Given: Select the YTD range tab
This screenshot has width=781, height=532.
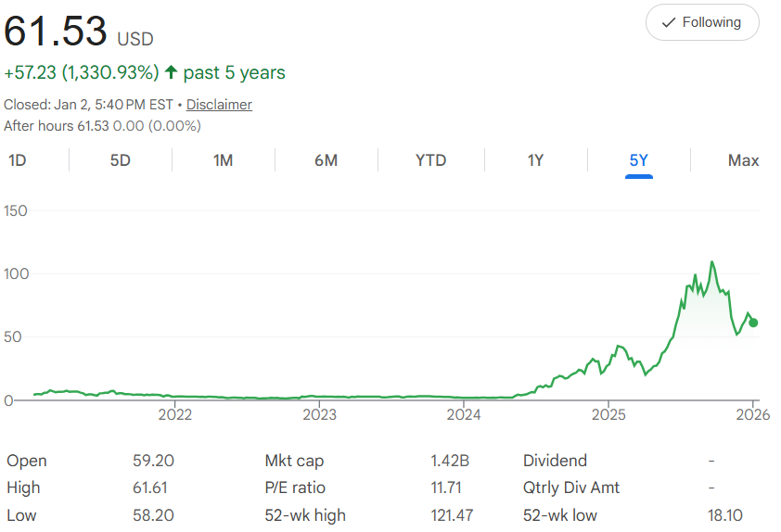Looking at the screenshot, I should click(430, 160).
